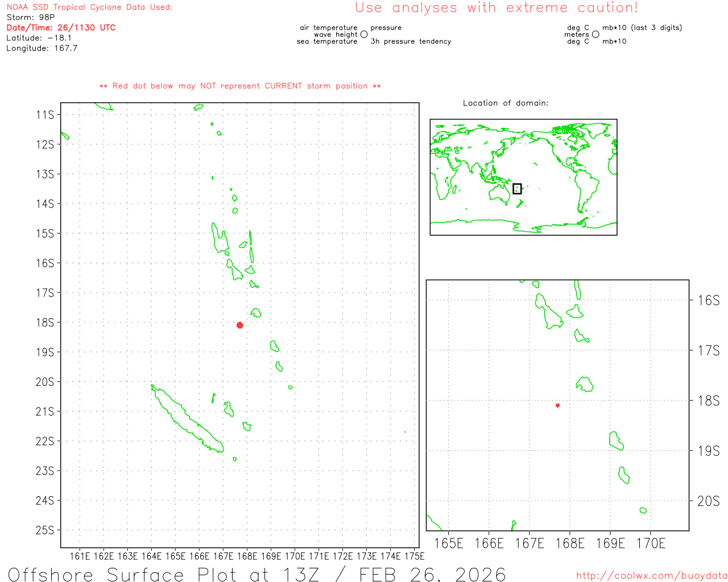The width and height of the screenshot is (728, 582).
Task: Click the 'Location of domain:' label
Action: pos(506,103)
